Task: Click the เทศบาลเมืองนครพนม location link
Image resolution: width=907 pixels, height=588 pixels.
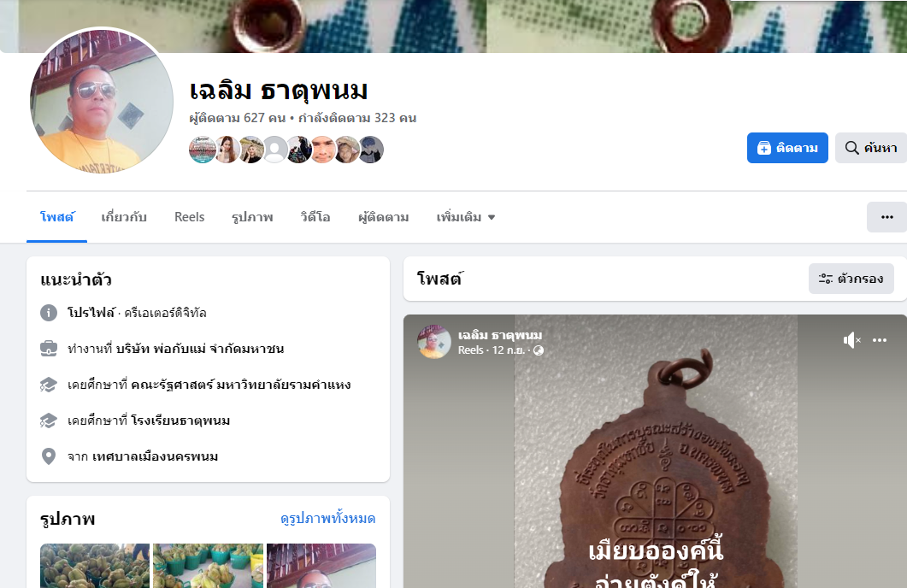Action: point(155,456)
